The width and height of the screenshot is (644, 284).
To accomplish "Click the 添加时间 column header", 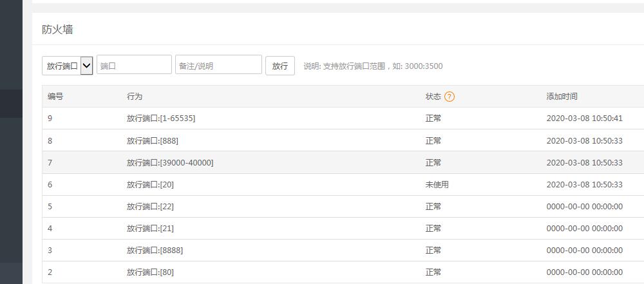I will coord(562,97).
